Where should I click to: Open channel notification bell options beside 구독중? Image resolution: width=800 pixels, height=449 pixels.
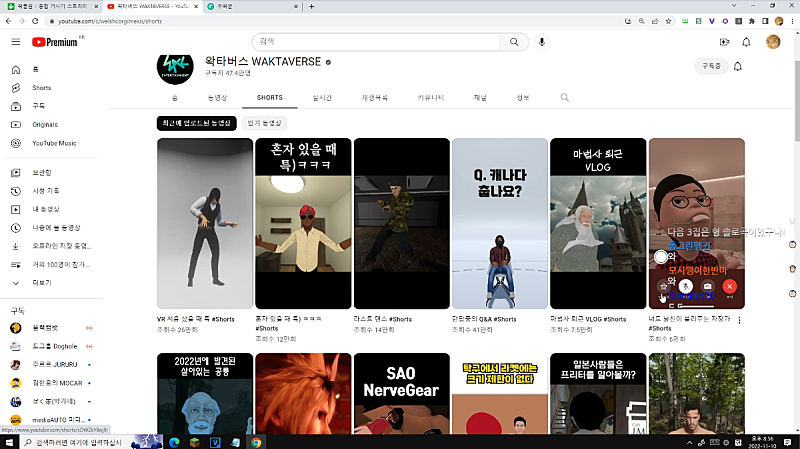[x=738, y=66]
